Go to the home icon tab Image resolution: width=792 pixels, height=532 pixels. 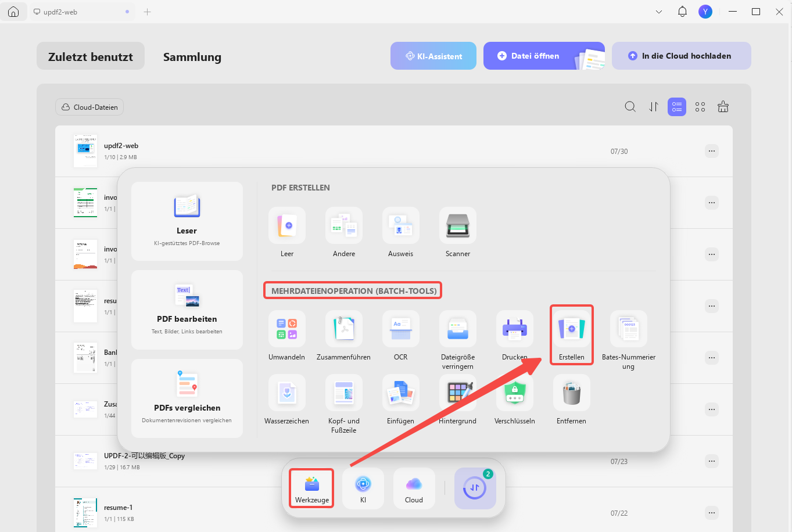[x=13, y=12]
